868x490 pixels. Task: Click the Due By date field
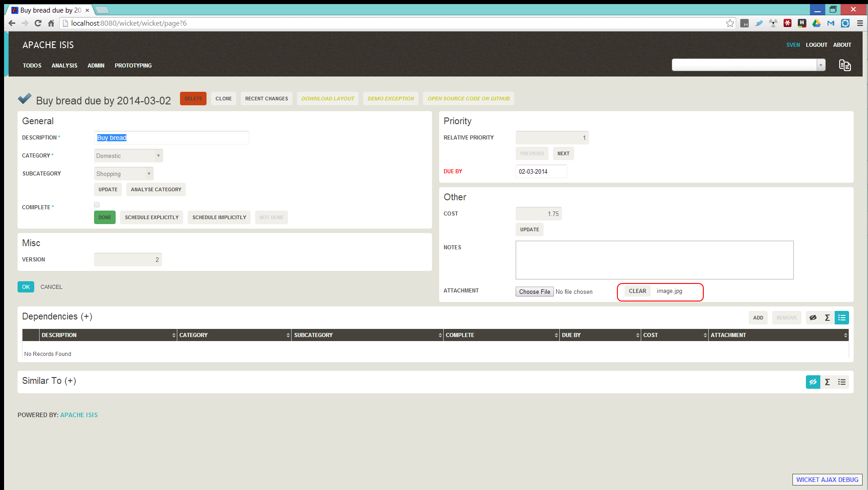click(x=541, y=171)
